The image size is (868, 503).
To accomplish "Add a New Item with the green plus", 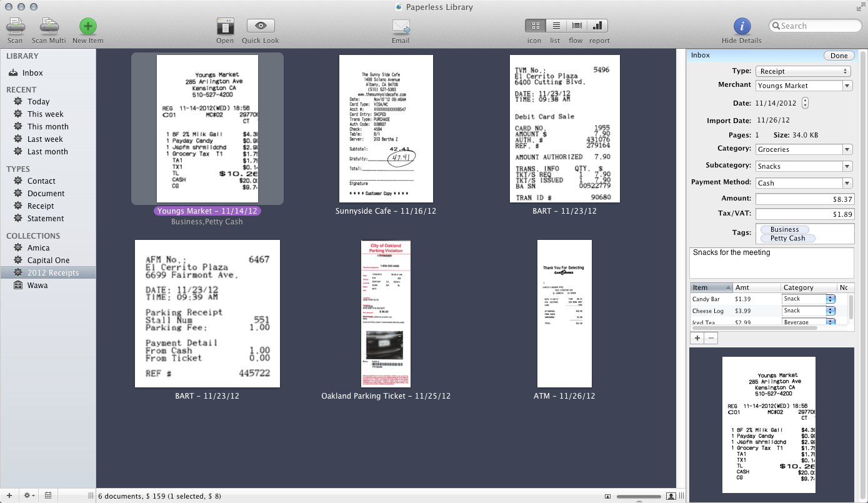I will point(88,27).
